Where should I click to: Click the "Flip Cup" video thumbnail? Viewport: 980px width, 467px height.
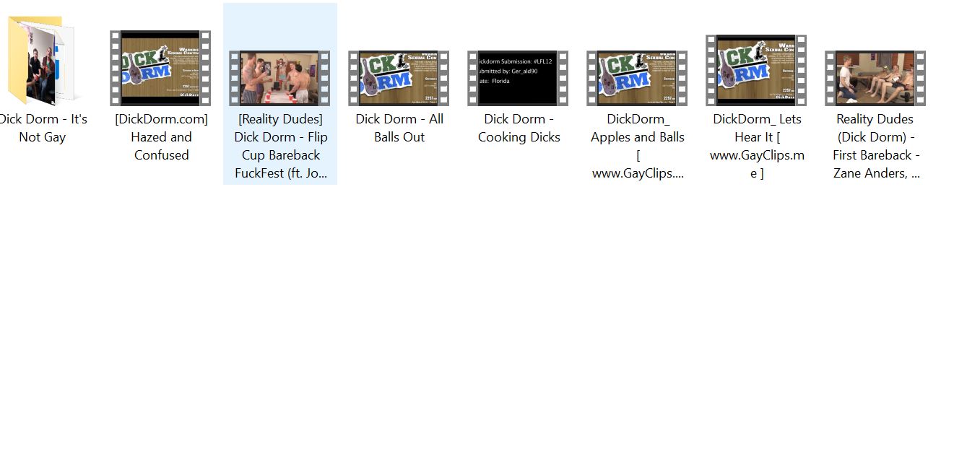coord(279,78)
